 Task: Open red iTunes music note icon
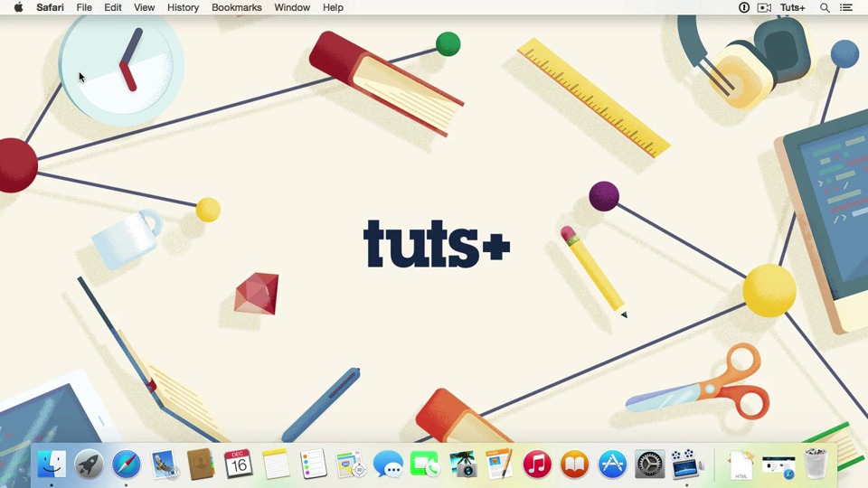537,464
